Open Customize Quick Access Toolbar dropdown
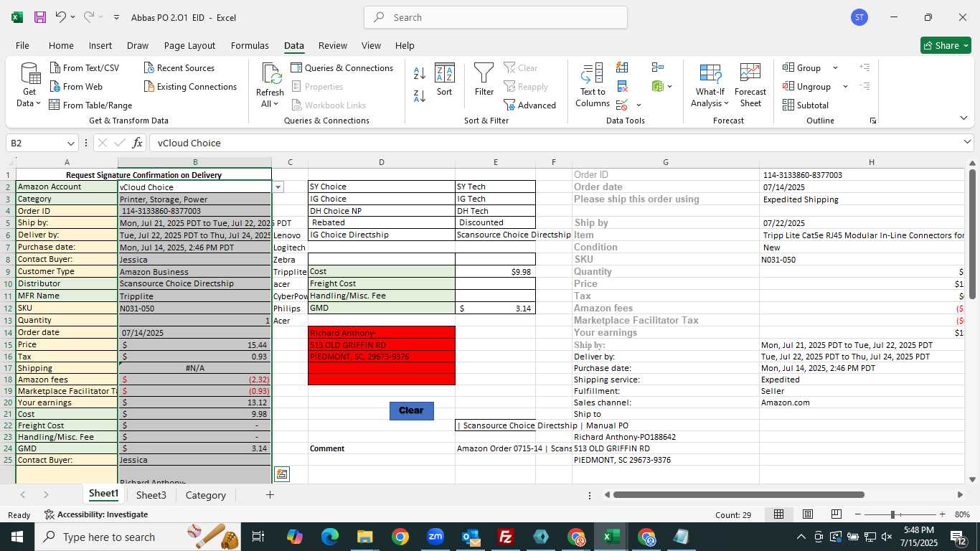The height and width of the screenshot is (551, 980). pyautogui.click(x=116, y=17)
